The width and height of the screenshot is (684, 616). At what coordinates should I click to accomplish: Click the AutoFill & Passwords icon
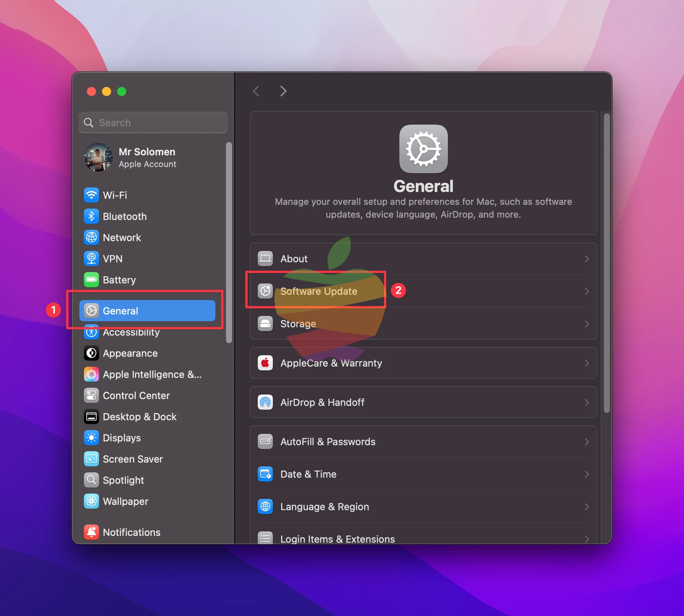265,442
